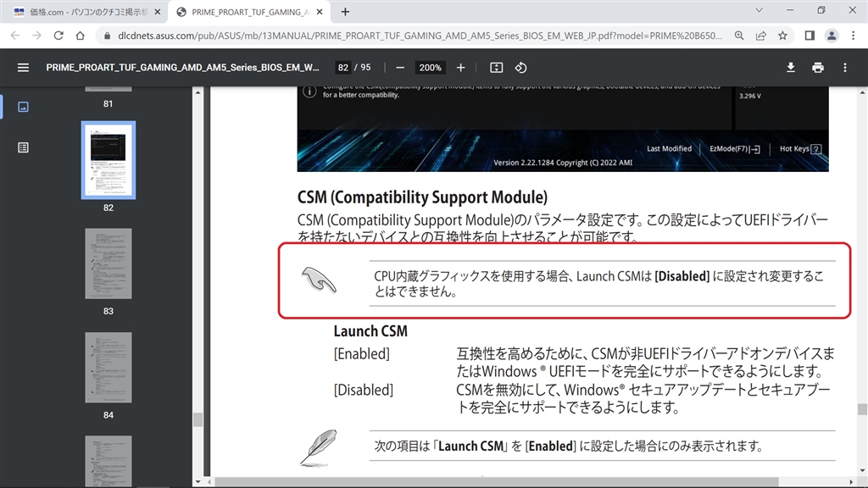
Task: Click Last Modified in BIOS image
Action: point(669,148)
